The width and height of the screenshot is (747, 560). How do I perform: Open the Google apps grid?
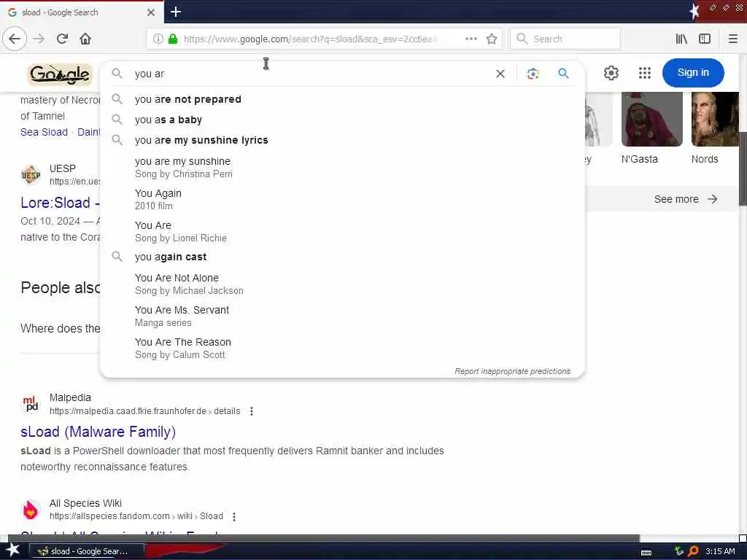[645, 73]
